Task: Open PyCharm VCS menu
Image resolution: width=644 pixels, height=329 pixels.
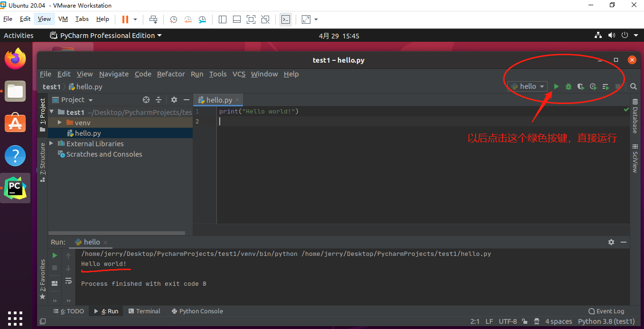Action: click(239, 74)
